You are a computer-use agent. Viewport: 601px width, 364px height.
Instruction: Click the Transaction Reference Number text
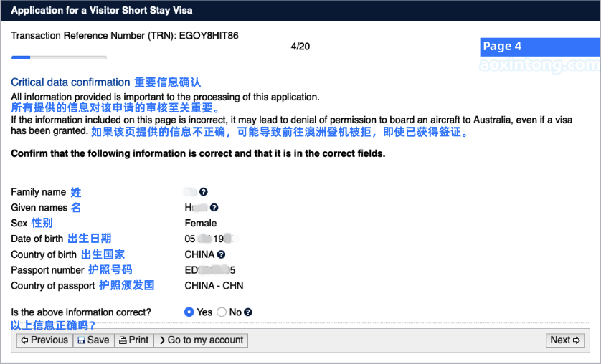coord(125,35)
